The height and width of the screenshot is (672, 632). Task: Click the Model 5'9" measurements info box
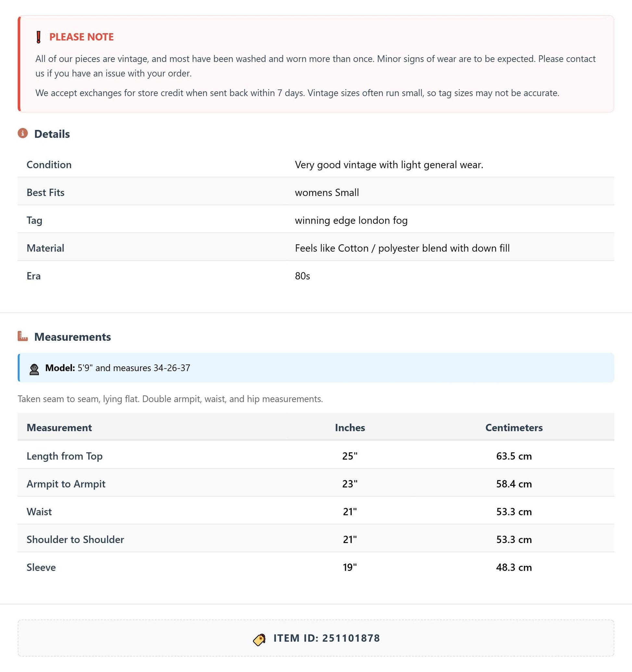click(x=316, y=368)
